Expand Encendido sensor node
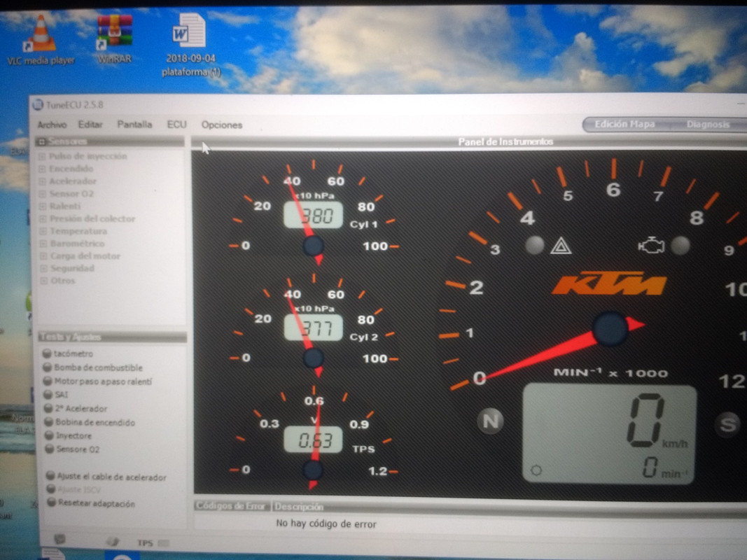 coord(43,169)
